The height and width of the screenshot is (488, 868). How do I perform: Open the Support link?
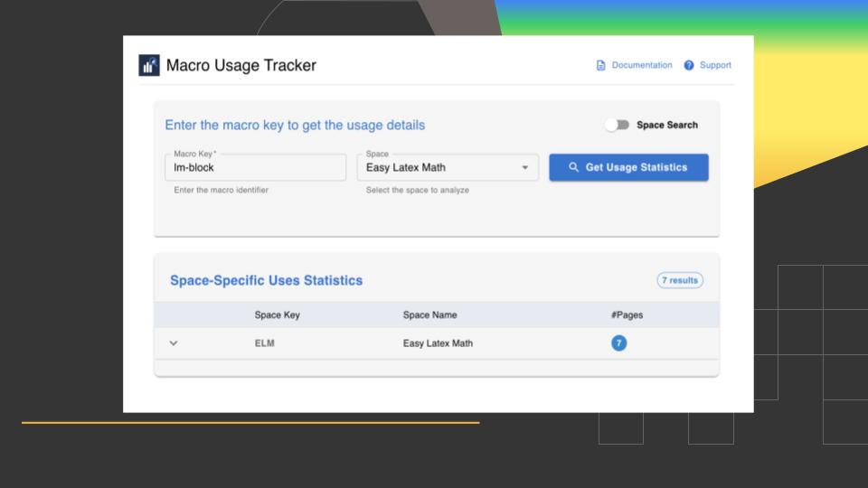pos(715,65)
